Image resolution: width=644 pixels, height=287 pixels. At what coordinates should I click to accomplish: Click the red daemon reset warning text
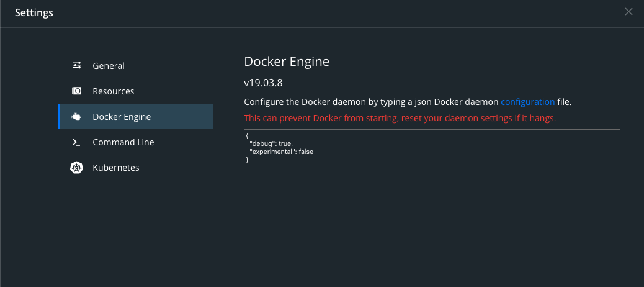(400, 119)
